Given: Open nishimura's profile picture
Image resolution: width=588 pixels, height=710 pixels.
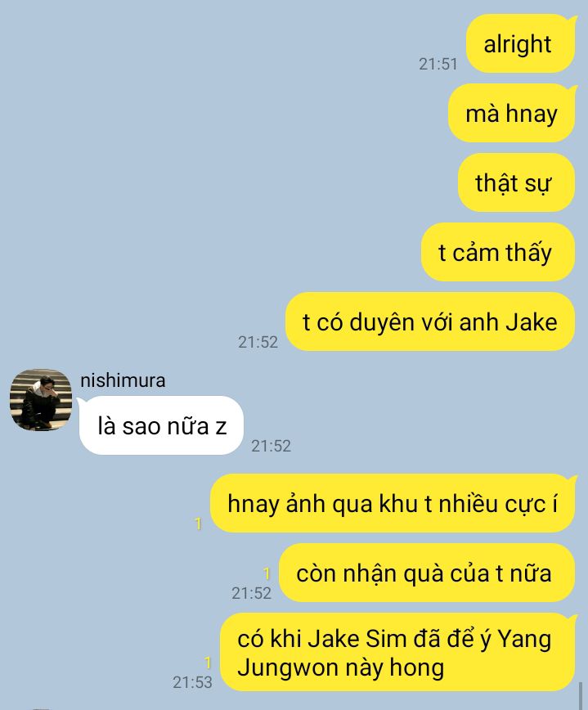Looking at the screenshot, I should click(x=41, y=400).
